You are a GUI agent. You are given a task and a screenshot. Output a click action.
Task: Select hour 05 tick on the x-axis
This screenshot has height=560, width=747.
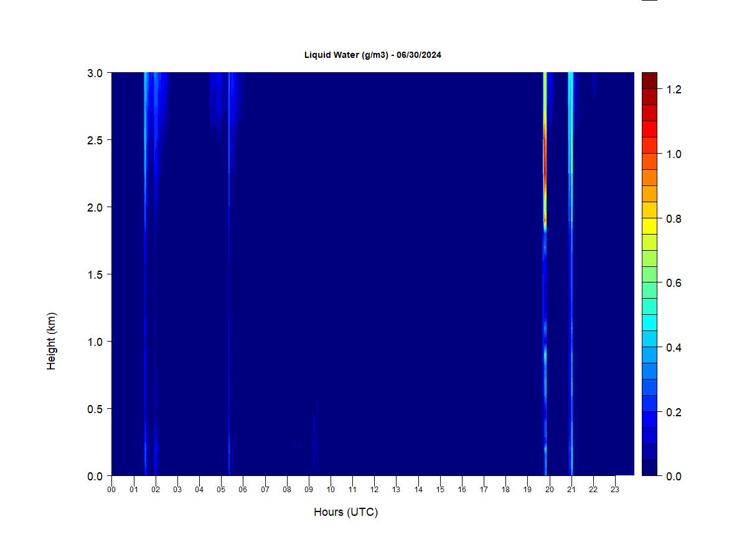coord(221,490)
